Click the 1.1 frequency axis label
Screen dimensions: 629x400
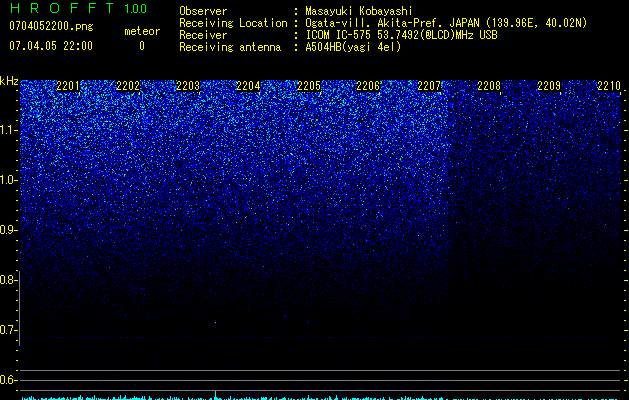(x=8, y=130)
